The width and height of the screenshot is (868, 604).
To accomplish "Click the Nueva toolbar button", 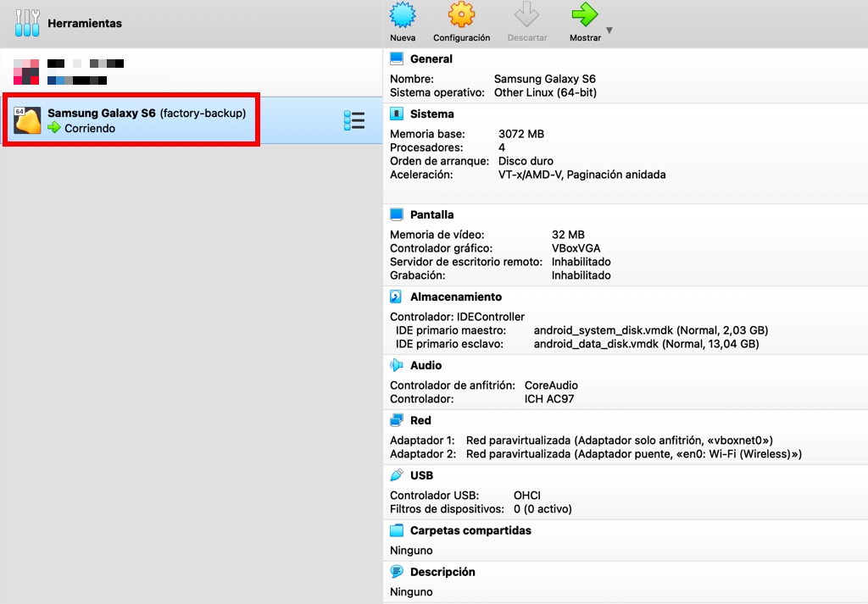I will point(403,22).
